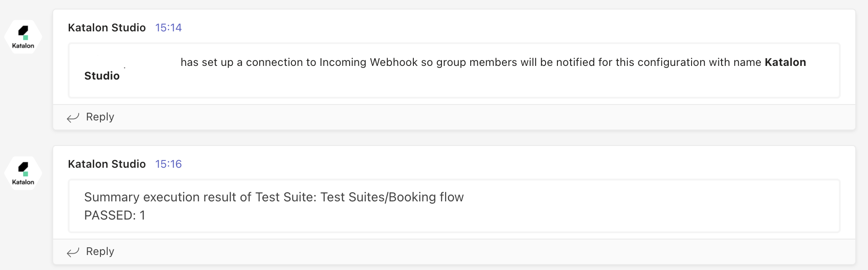Select the Katalon Studio sender name on the first message

coord(107,27)
